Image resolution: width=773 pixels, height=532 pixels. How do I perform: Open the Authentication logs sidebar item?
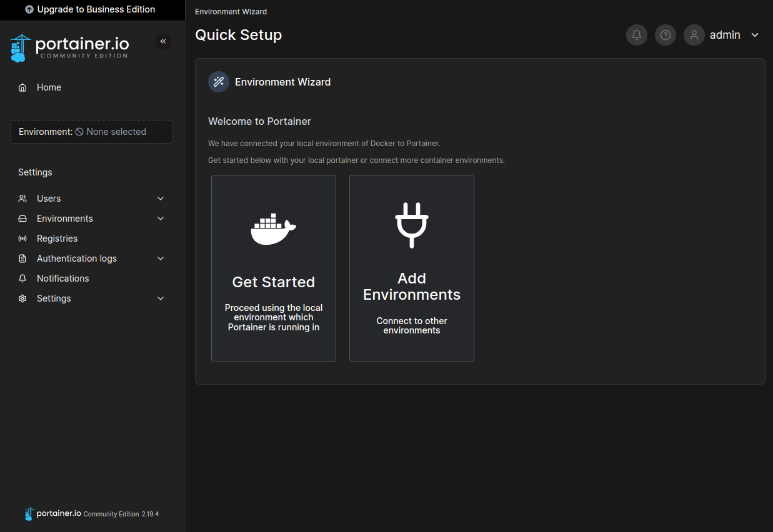click(x=92, y=259)
